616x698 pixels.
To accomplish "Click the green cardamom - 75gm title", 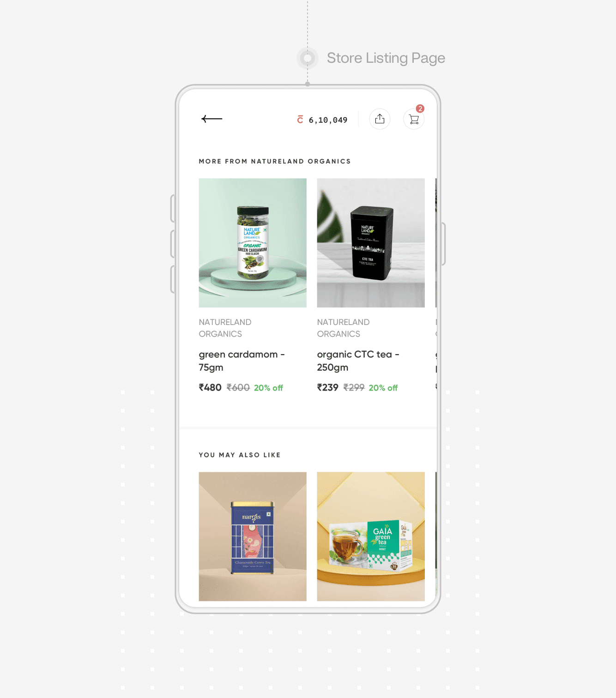I will pos(242,361).
